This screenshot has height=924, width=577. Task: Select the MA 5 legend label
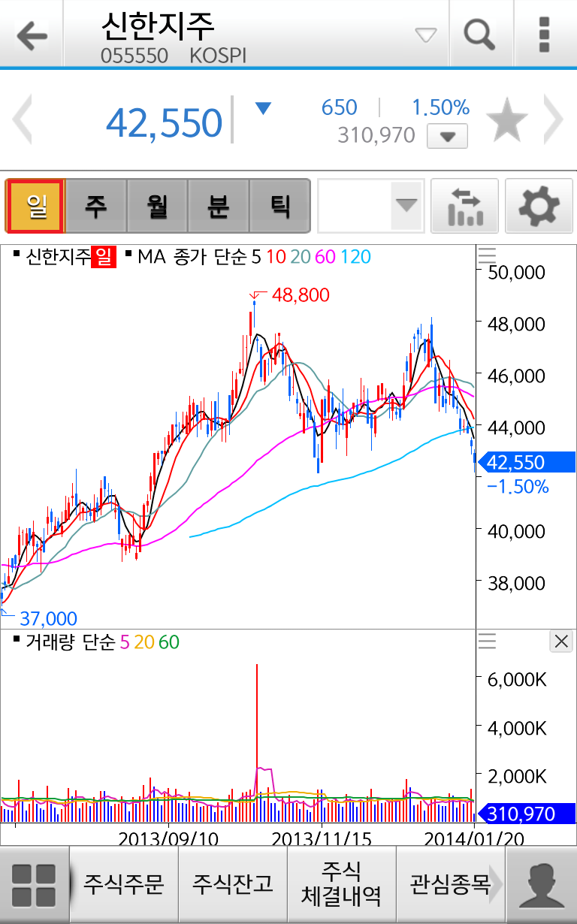255,257
